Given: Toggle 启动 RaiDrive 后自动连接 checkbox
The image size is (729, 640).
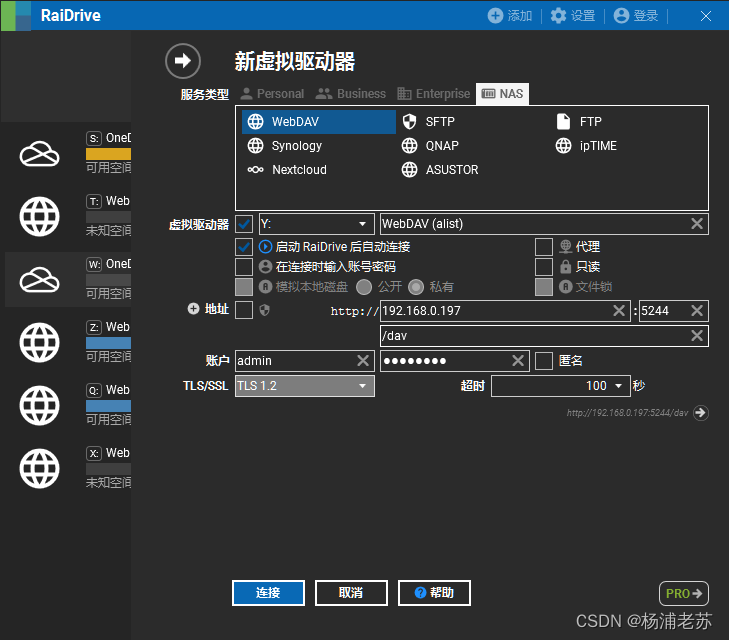Looking at the screenshot, I should (x=244, y=247).
